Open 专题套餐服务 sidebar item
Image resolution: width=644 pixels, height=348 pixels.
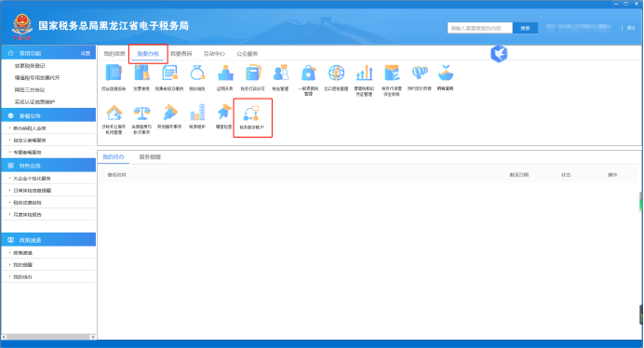pos(27,152)
